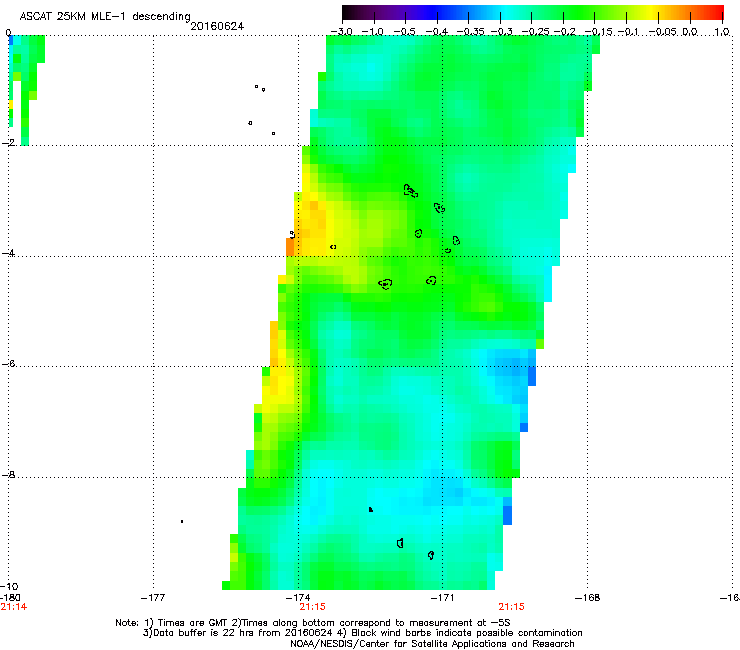The width and height of the screenshot is (740, 650).
Task: Click the red '21:15' time beneath the -174 label
Action: [312, 607]
